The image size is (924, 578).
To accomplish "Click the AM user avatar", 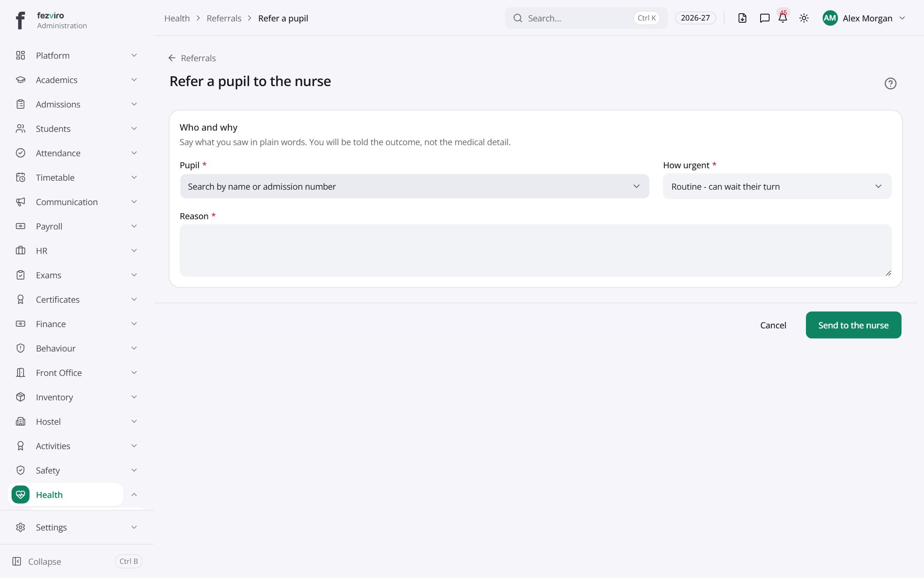I will coord(830,18).
